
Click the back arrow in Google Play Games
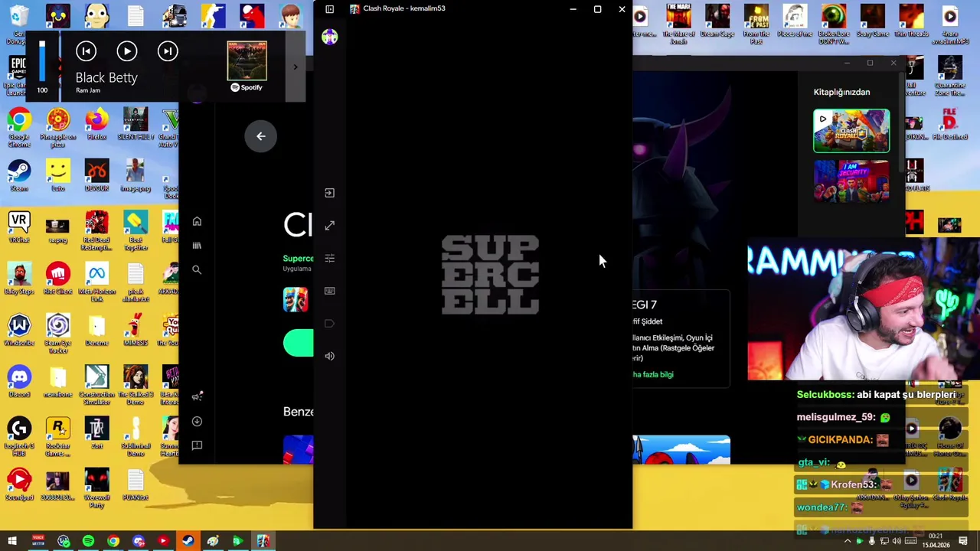tap(260, 136)
